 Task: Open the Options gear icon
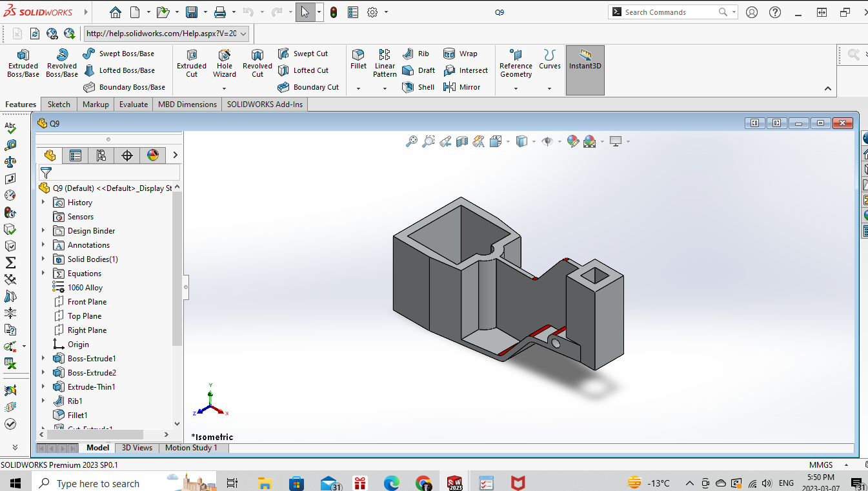tap(372, 12)
